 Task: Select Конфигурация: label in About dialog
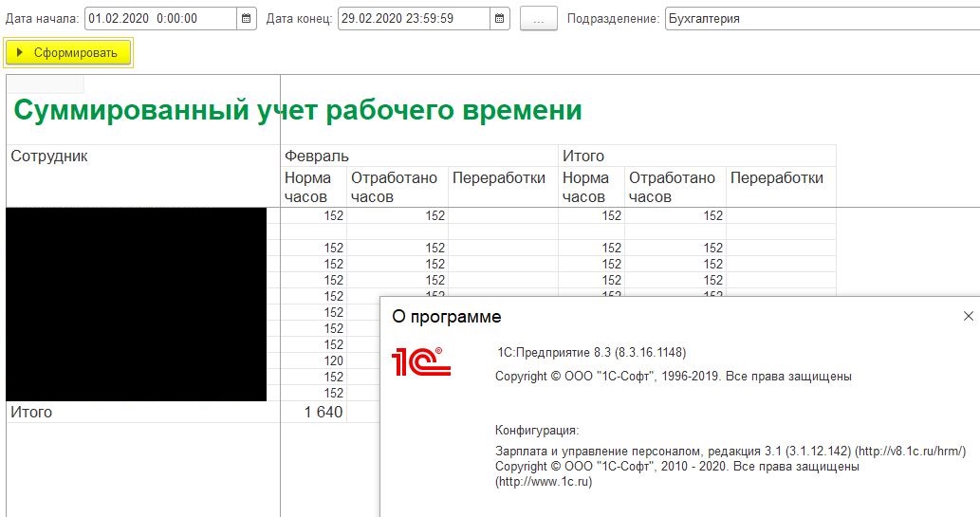click(x=537, y=430)
